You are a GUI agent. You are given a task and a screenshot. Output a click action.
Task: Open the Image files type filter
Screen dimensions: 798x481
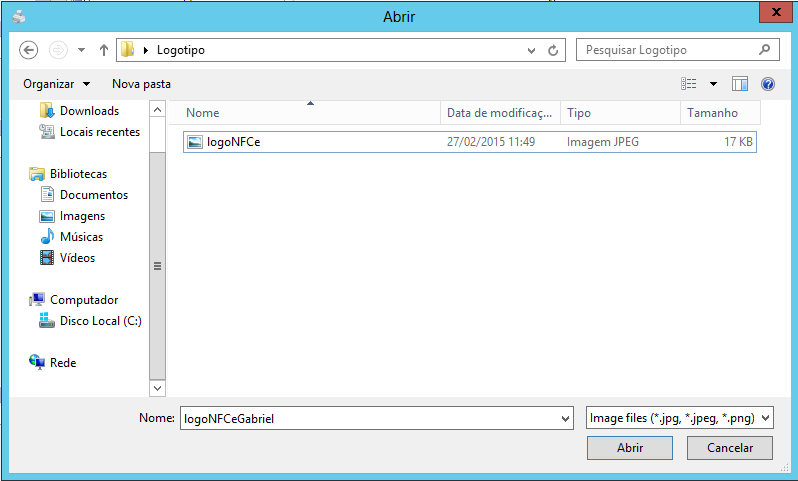(x=680, y=418)
